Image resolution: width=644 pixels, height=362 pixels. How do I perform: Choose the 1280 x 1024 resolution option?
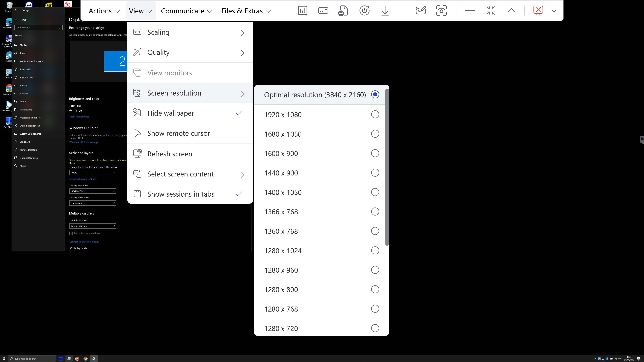(x=375, y=251)
